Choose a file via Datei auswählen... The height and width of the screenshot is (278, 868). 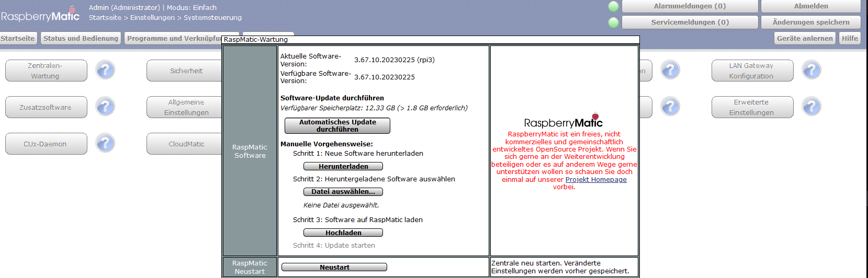343,192
